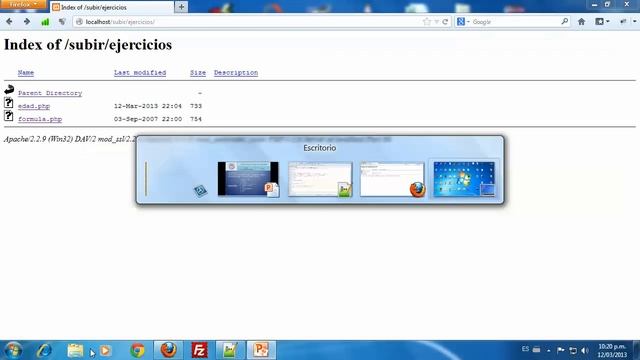Image resolution: width=640 pixels, height=360 pixels.
Task: Click the size value 754 of formula.php
Action: [196, 119]
